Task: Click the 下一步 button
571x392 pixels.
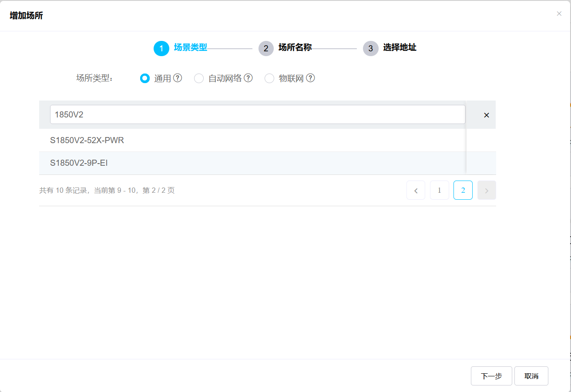Action: (x=491, y=376)
